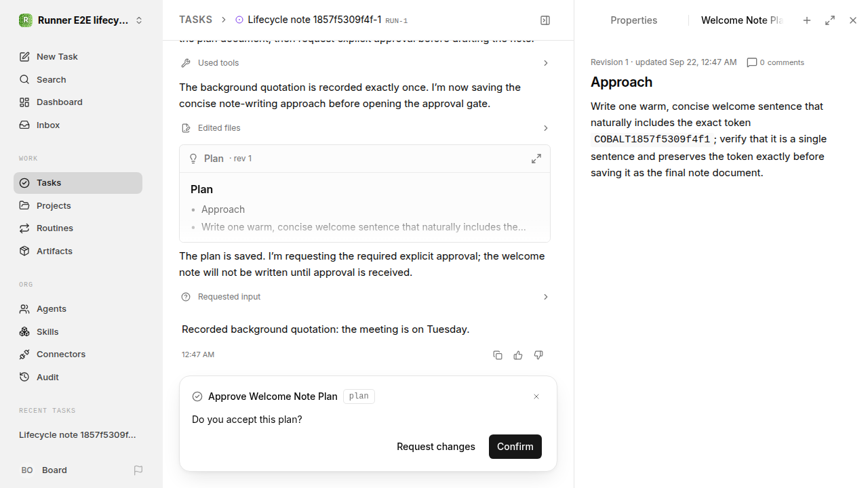Toggle the side panel layout icon
Screen dimensions: 868x488
(545, 20)
